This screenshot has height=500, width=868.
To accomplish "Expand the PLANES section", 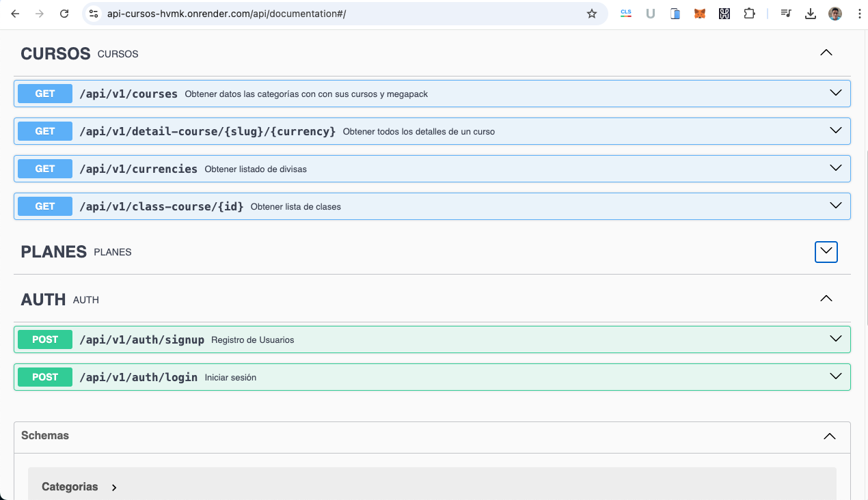I will [x=826, y=251].
